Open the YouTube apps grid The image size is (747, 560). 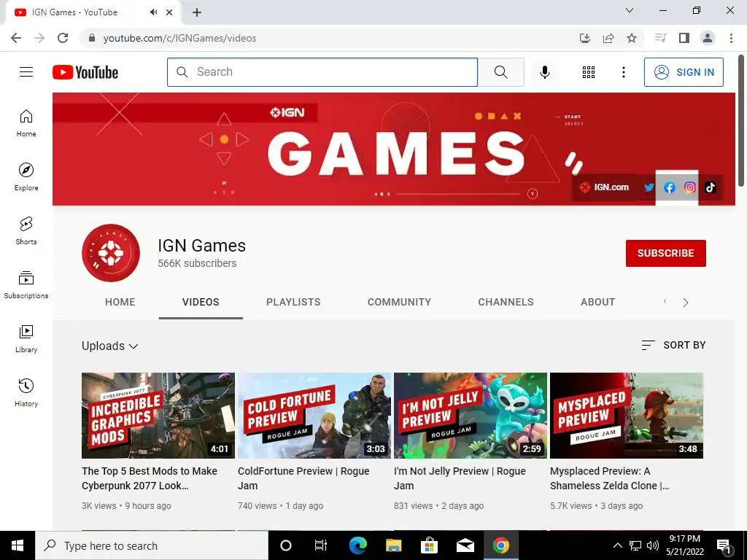[589, 72]
